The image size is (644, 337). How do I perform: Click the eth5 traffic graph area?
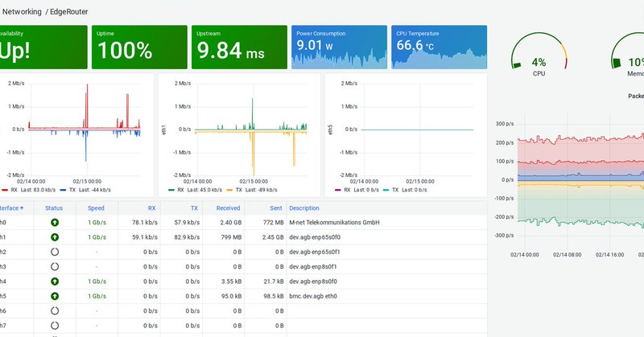(x=418, y=129)
